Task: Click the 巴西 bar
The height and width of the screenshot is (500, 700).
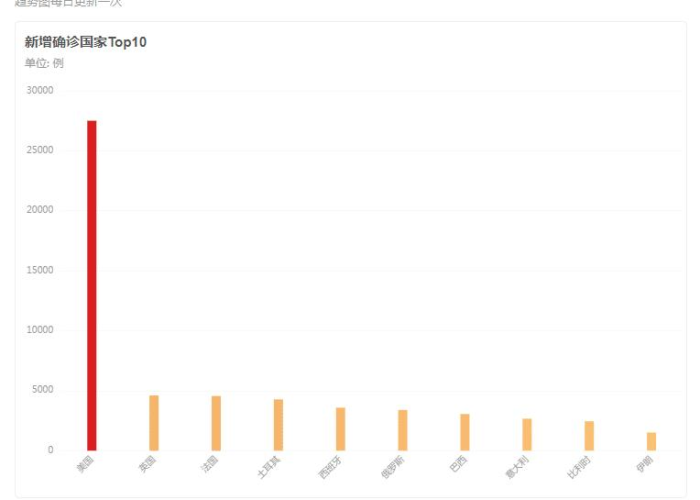Action: [x=465, y=432]
